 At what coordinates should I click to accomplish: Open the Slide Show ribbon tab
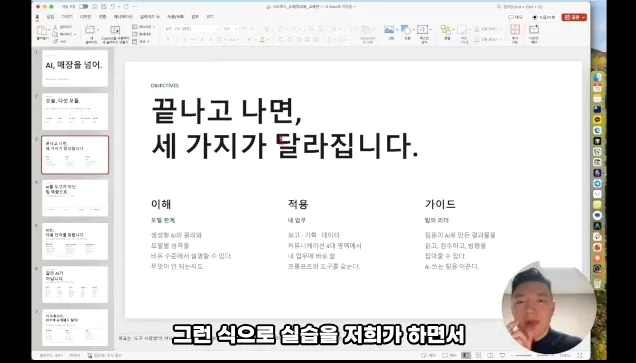(x=150, y=17)
